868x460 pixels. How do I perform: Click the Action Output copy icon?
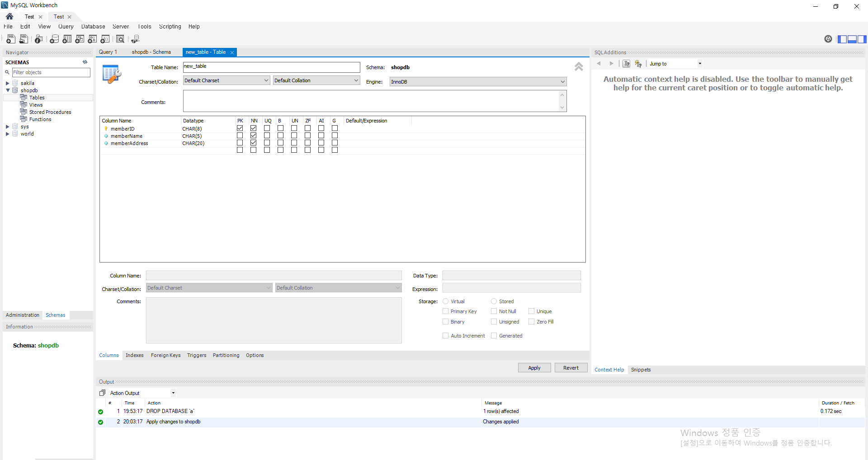coord(102,393)
